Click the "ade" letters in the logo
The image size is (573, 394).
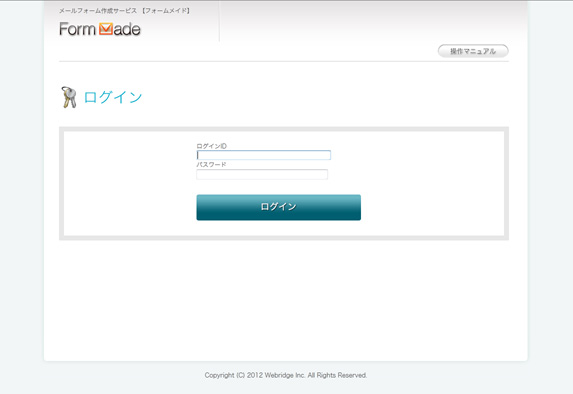pyautogui.click(x=127, y=30)
